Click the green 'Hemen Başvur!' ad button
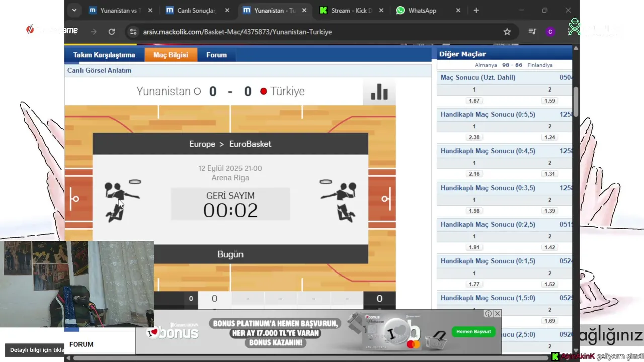 (473, 332)
